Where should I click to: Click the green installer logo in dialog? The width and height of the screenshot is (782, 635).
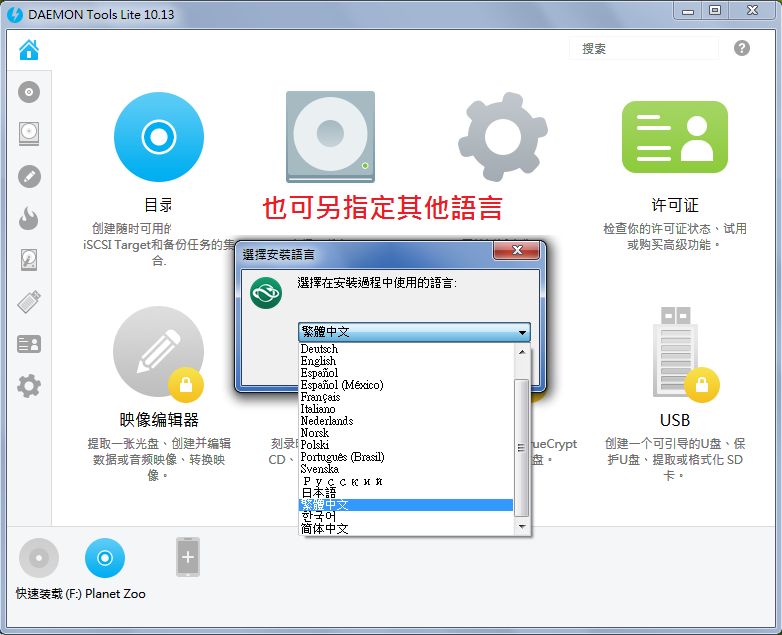point(266,293)
